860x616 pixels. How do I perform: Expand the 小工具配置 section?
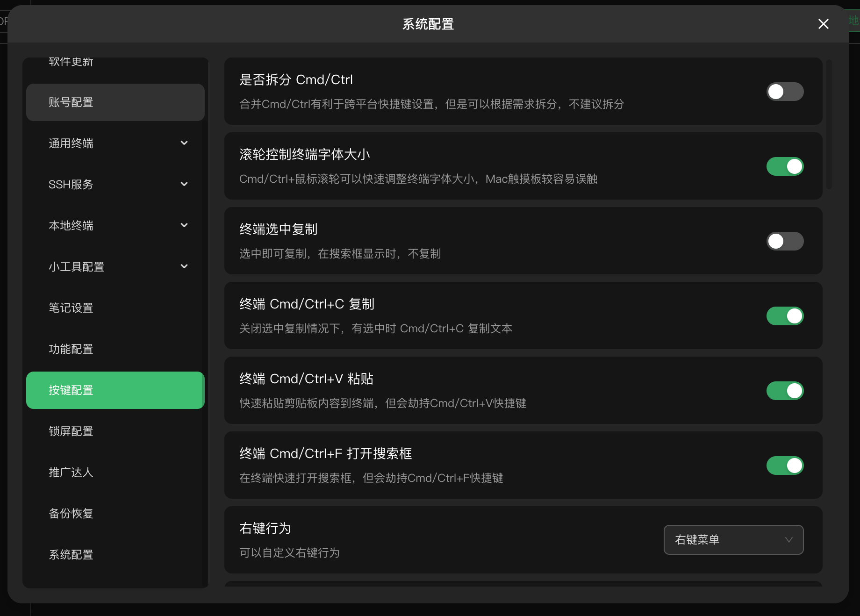click(115, 266)
